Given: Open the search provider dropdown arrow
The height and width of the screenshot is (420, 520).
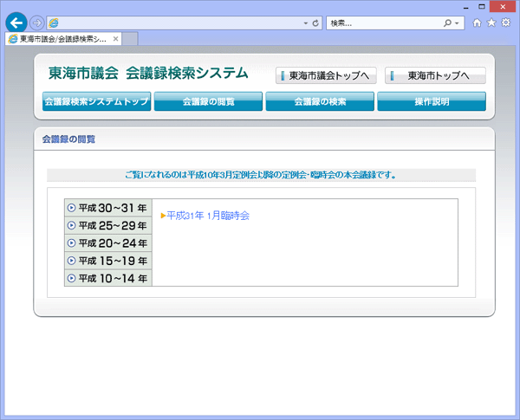Looking at the screenshot, I should point(457,23).
